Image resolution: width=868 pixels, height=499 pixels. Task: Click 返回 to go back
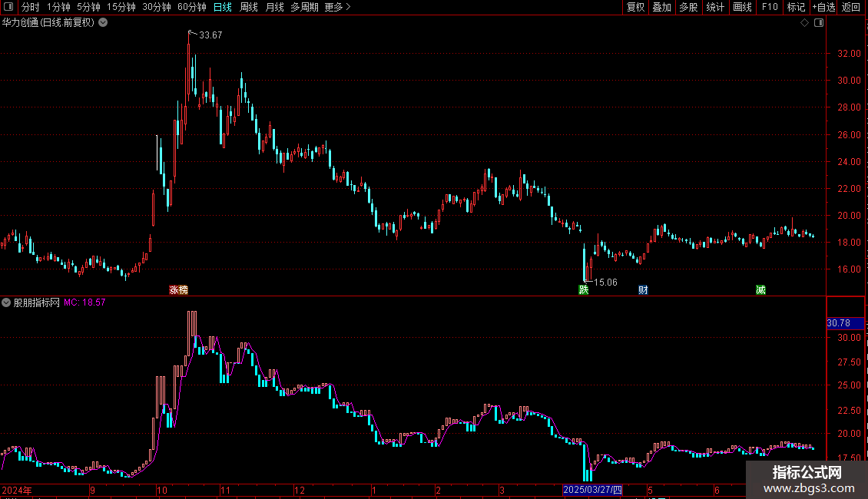pyautogui.click(x=851, y=7)
